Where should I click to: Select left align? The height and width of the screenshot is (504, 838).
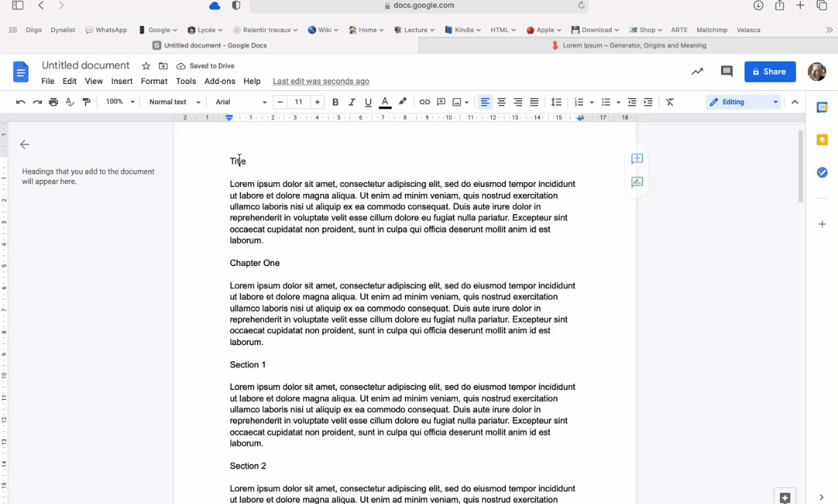485,102
